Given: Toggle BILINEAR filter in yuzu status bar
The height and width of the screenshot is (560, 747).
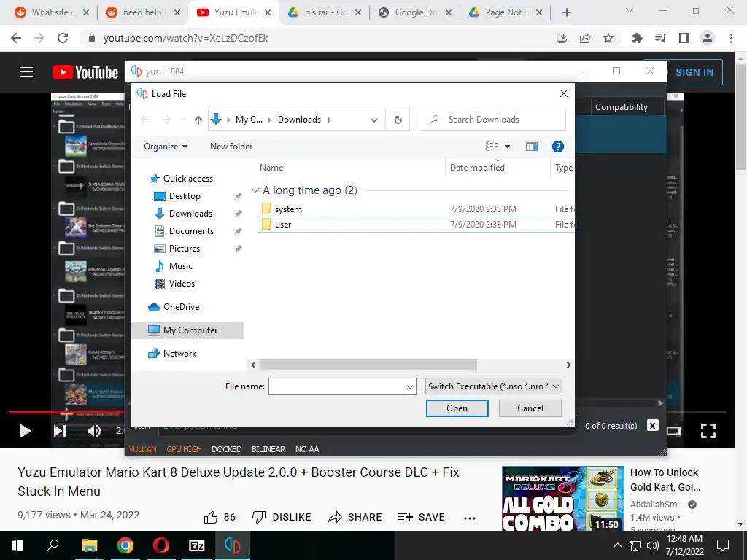Looking at the screenshot, I should pyautogui.click(x=268, y=449).
